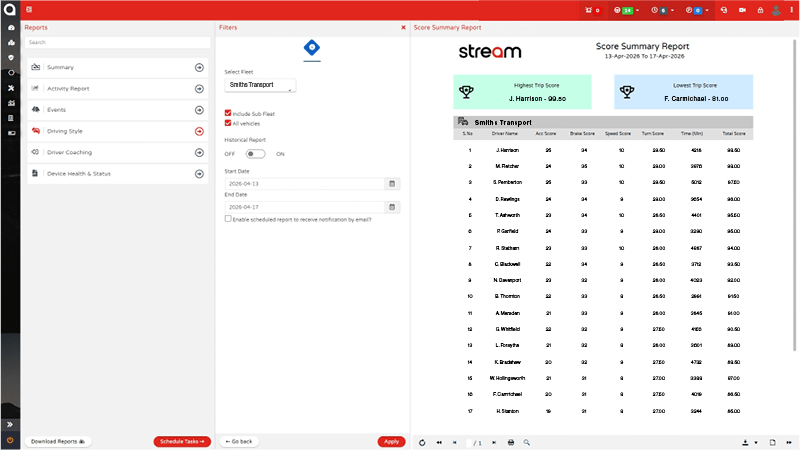The height and width of the screenshot is (450, 800).
Task: Click the End Date input field
Action: (305, 207)
